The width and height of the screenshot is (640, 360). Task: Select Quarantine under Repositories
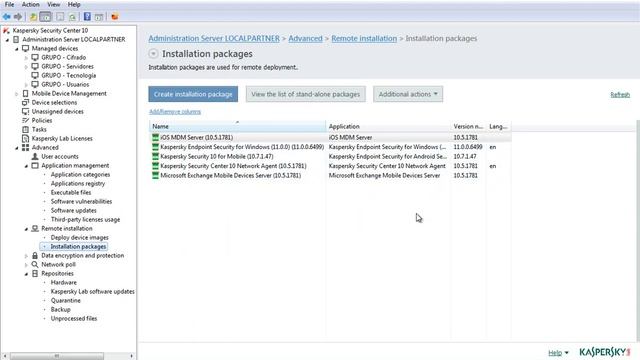(66, 300)
